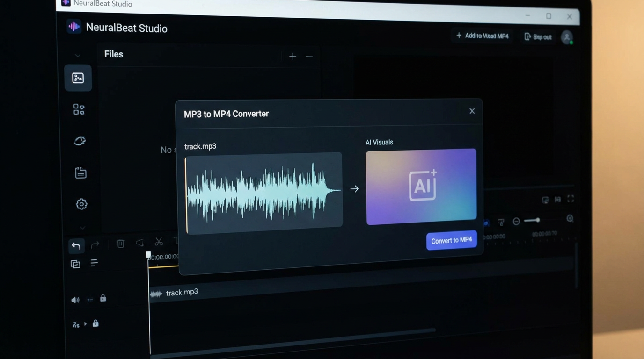Open the media library sidebar icon
This screenshot has height=359, width=644.
click(x=78, y=78)
